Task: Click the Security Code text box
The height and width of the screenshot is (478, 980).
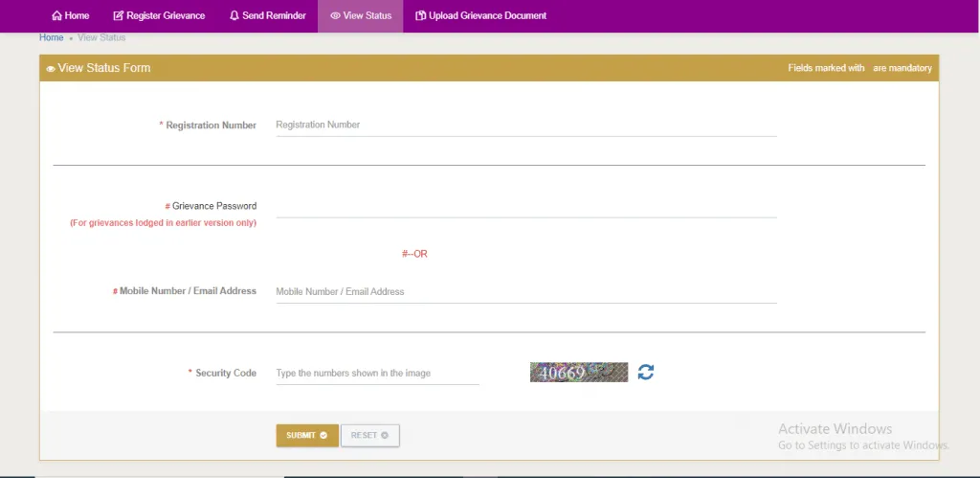Action: click(377, 374)
